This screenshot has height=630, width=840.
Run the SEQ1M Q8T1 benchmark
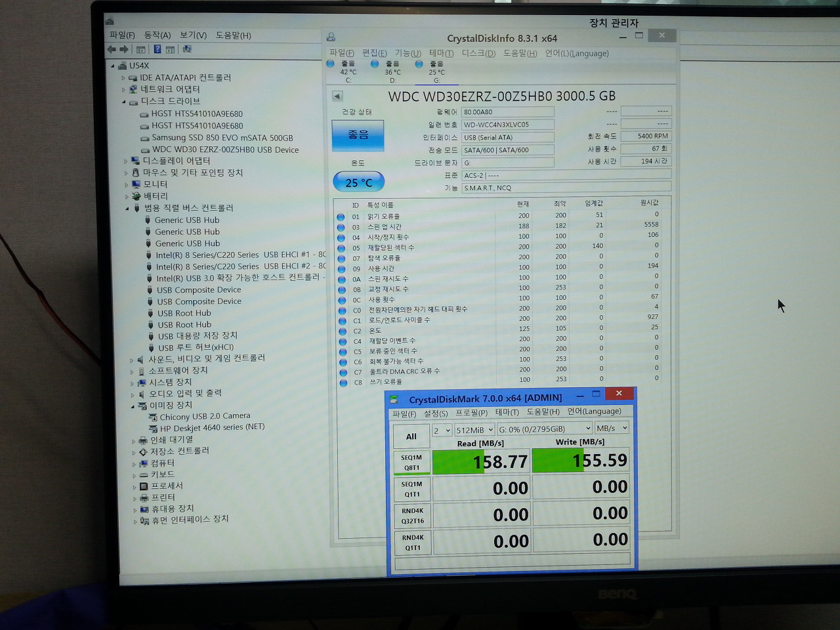click(x=411, y=463)
